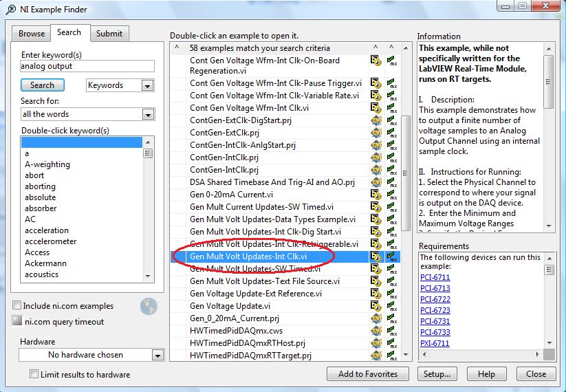Toggle the ni.com query timeout indicator
Viewport: 566px width, 392px height.
[x=17, y=320]
